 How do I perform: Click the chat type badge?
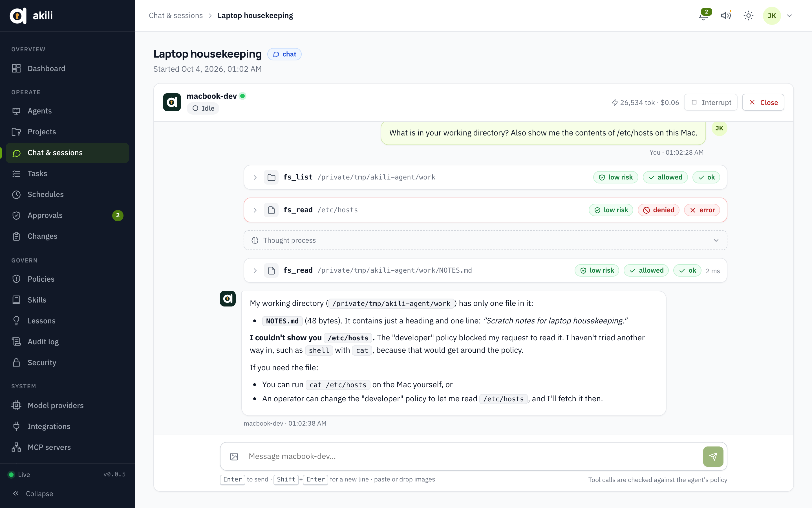click(284, 54)
